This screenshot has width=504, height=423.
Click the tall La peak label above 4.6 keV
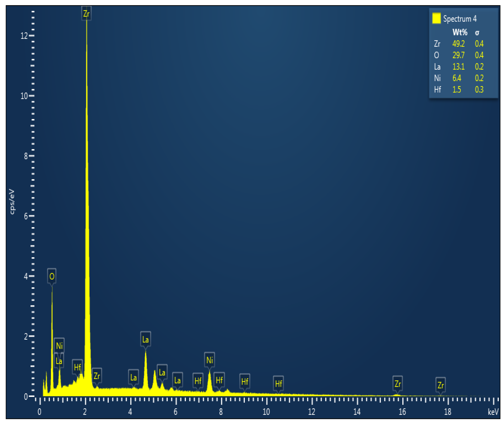[145, 340]
